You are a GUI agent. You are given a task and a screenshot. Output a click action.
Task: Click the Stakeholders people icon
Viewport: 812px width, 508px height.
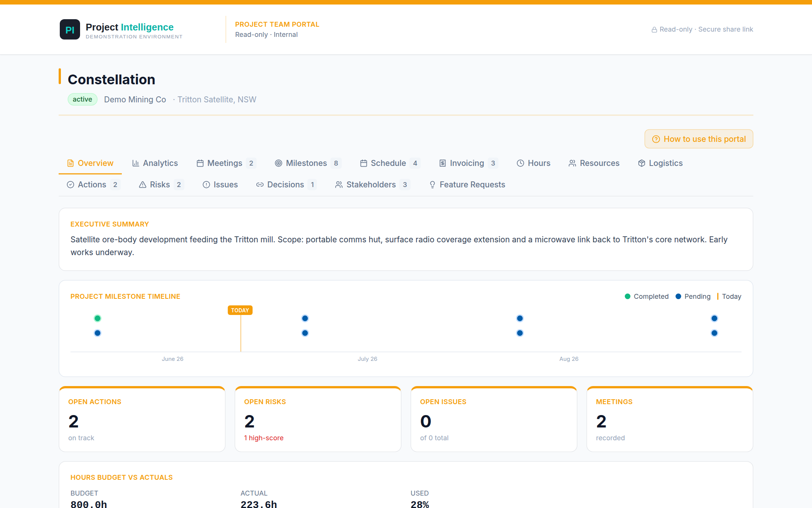pos(339,185)
